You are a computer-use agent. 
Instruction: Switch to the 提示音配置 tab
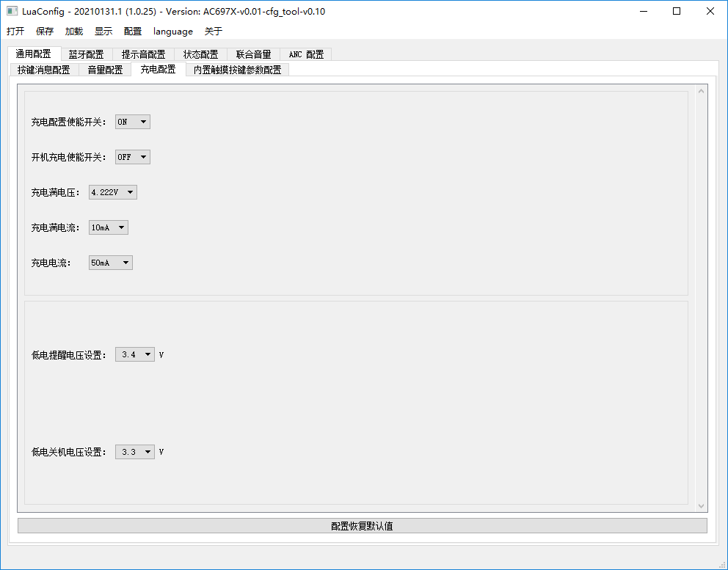click(x=143, y=54)
